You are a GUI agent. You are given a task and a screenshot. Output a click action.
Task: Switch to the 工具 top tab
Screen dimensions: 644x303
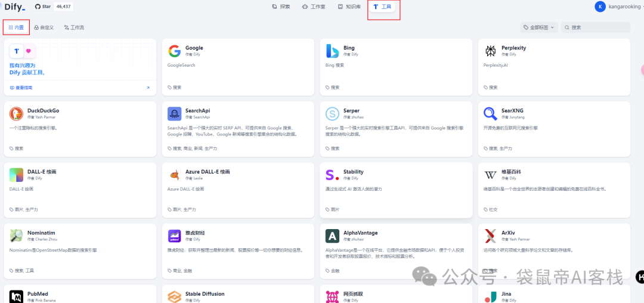(x=383, y=7)
